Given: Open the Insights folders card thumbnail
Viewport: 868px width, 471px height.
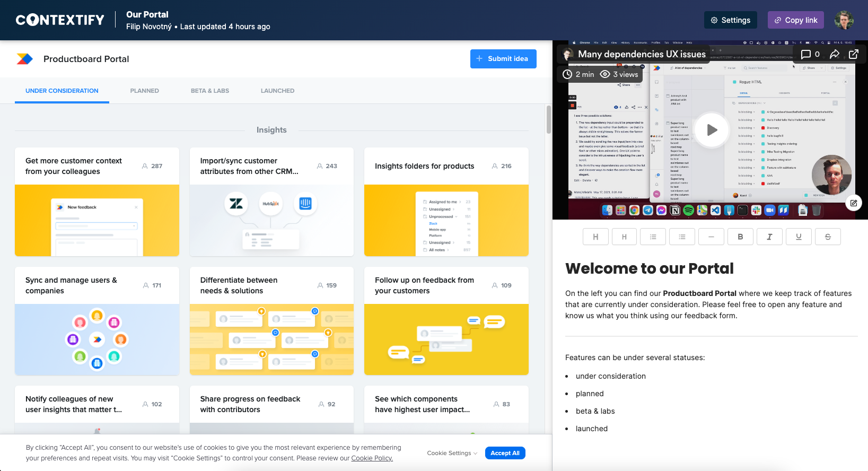Looking at the screenshot, I should pos(446,221).
